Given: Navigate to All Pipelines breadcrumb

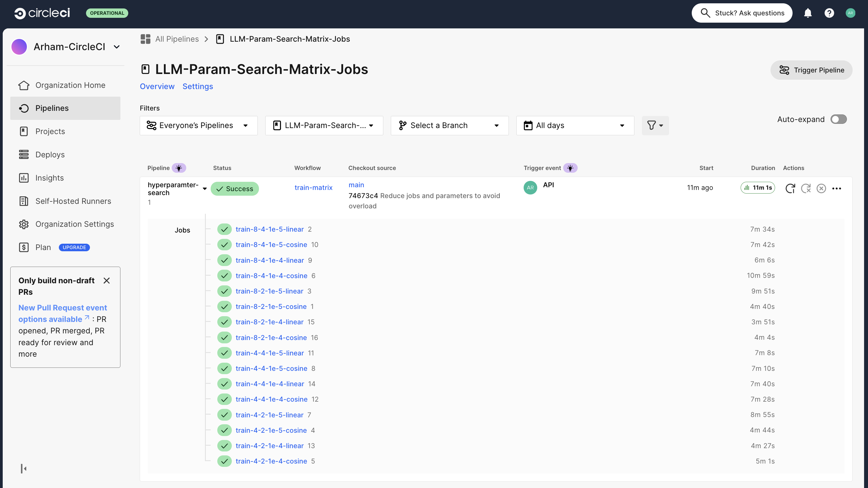Looking at the screenshot, I should [x=177, y=39].
